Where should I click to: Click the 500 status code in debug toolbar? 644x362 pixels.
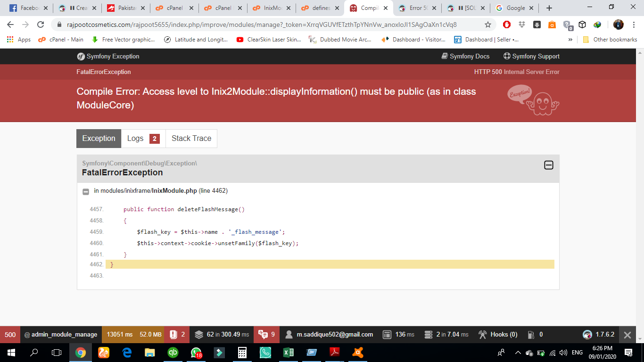(x=10, y=335)
